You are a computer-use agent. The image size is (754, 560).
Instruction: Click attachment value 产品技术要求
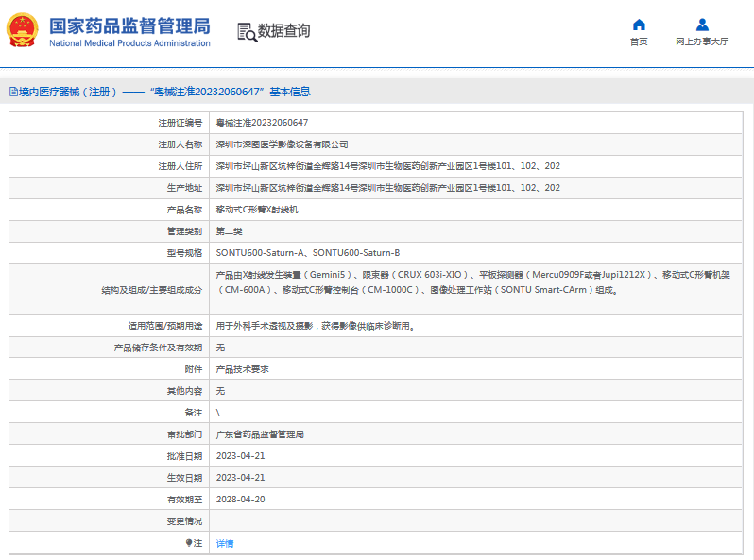coord(242,369)
